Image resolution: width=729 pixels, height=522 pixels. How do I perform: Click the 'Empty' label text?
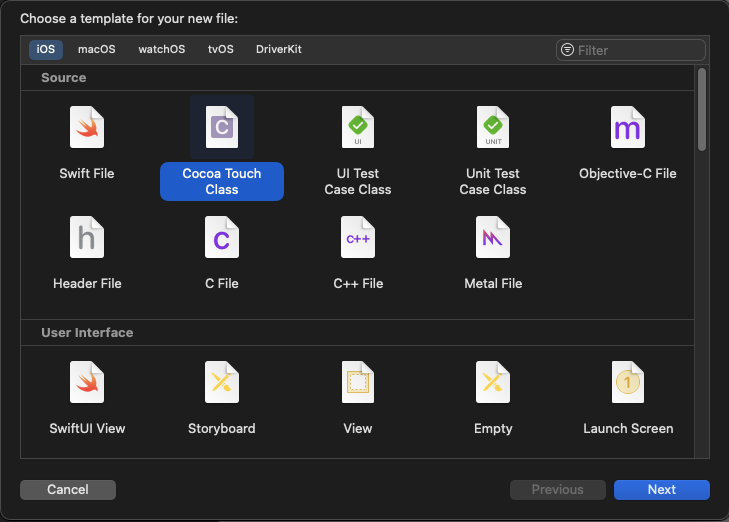(x=493, y=428)
